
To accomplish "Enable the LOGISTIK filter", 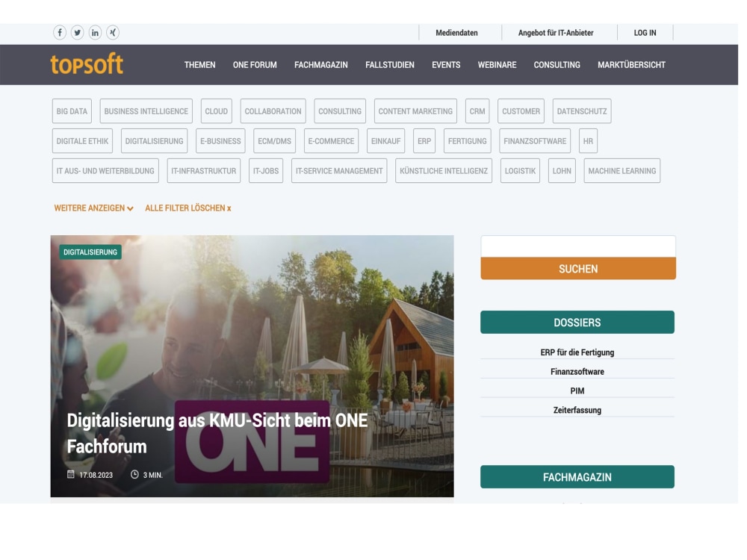I will 520,170.
